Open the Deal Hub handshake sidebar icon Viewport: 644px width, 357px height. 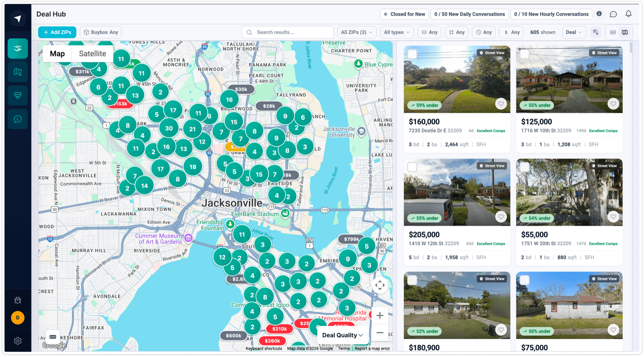pyautogui.click(x=18, y=48)
